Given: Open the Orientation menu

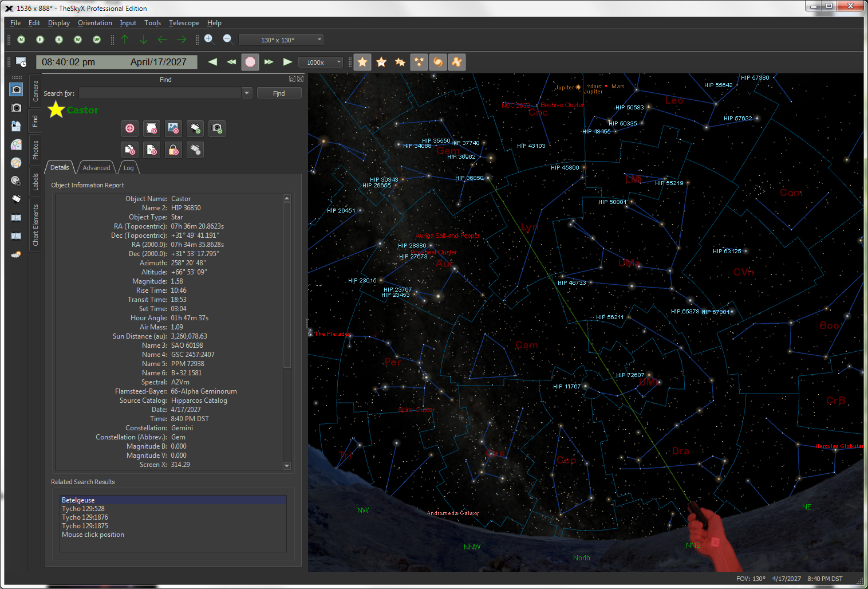Looking at the screenshot, I should [x=95, y=23].
